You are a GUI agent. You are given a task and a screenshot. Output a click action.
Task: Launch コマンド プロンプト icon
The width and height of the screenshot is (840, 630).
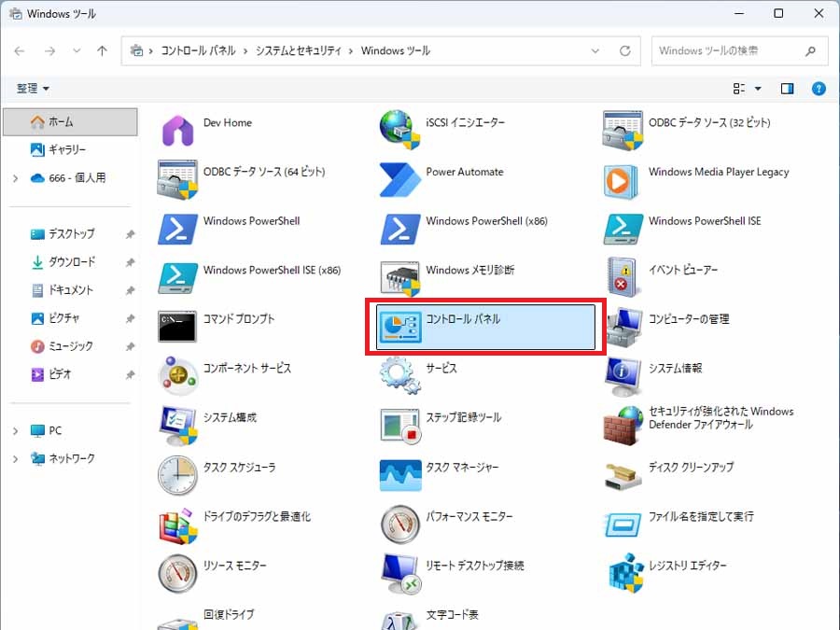177,327
